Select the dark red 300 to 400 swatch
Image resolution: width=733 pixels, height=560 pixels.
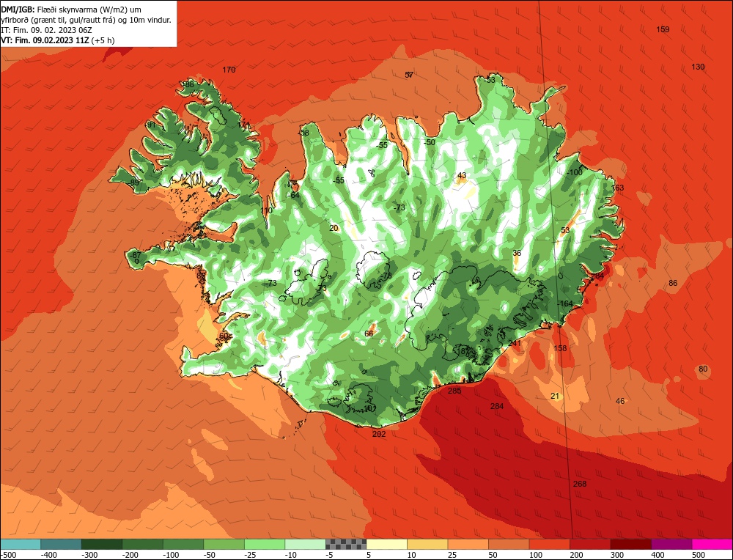tap(631, 544)
